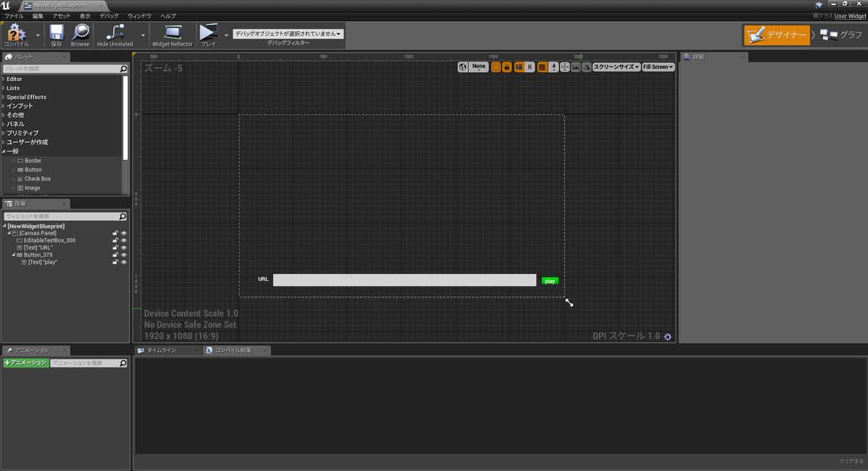Screen dimensions: 868x471
Task: Select [Canvas Panel] in hierarchy
Action: [38, 233]
